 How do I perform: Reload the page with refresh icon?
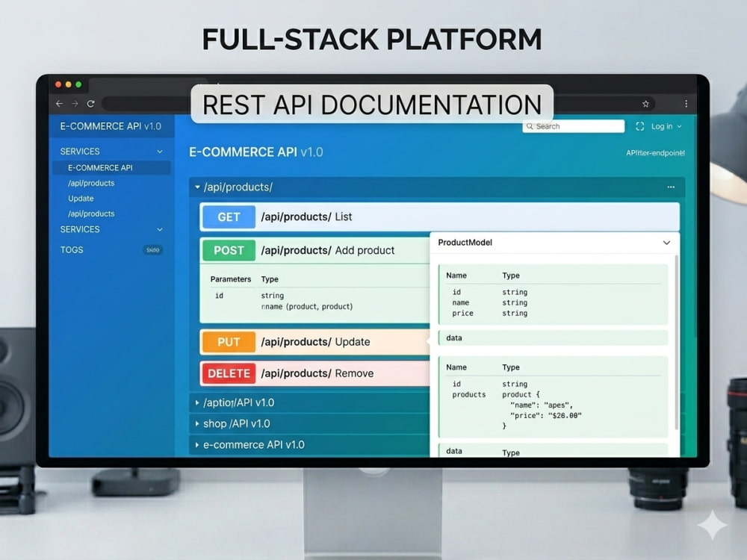[x=91, y=103]
